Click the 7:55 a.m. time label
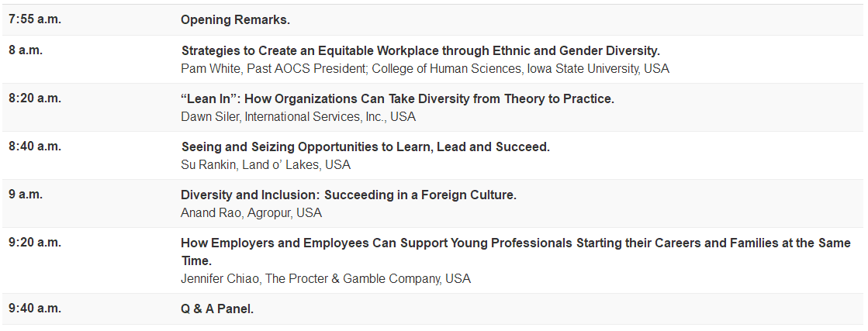Viewport: 868px width, 331px height. pos(35,19)
